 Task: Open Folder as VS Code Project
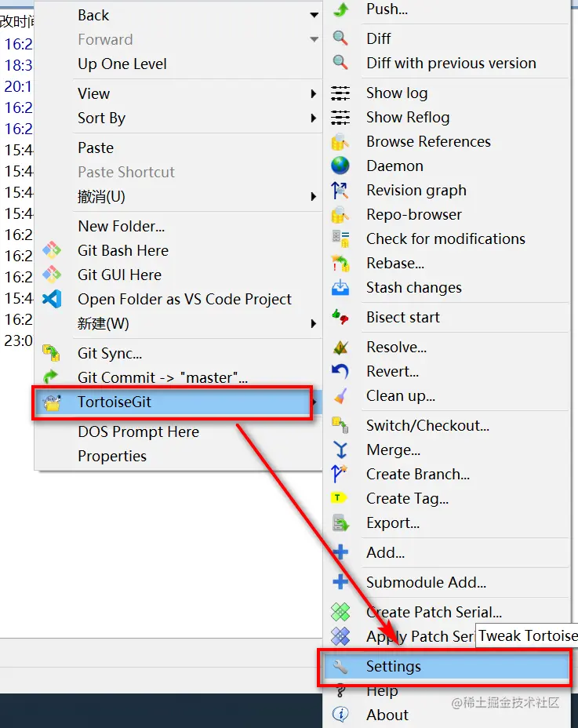pos(184,299)
